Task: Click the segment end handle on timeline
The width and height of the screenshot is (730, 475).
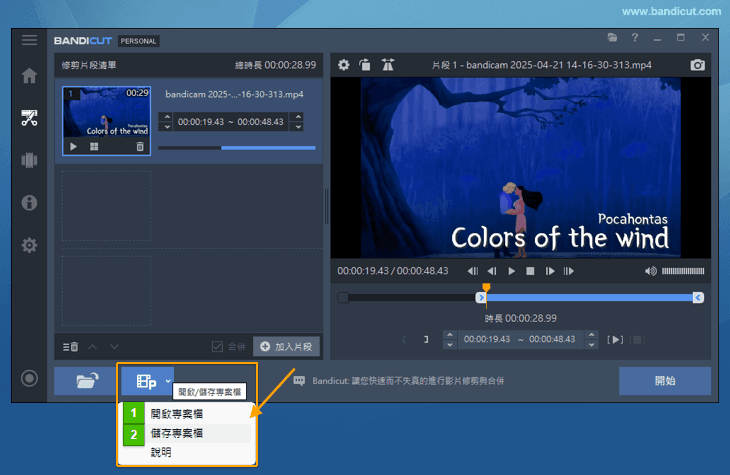Action: [x=698, y=298]
